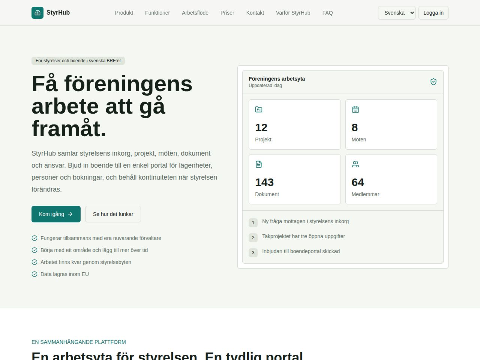Click the Logga in button
Viewport: 480px width, 360px height.
(433, 13)
